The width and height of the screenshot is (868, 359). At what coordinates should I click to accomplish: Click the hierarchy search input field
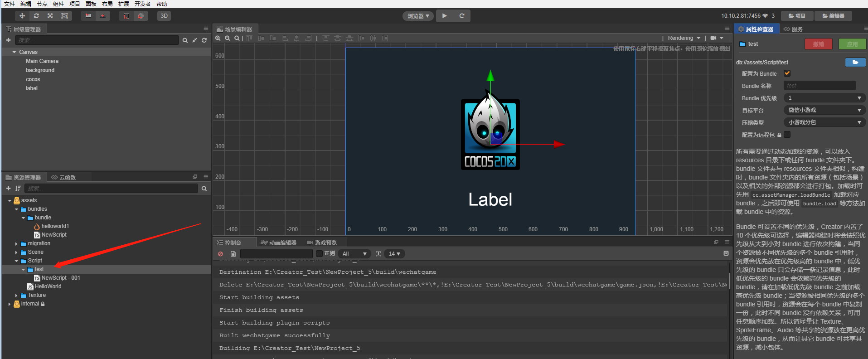point(97,40)
